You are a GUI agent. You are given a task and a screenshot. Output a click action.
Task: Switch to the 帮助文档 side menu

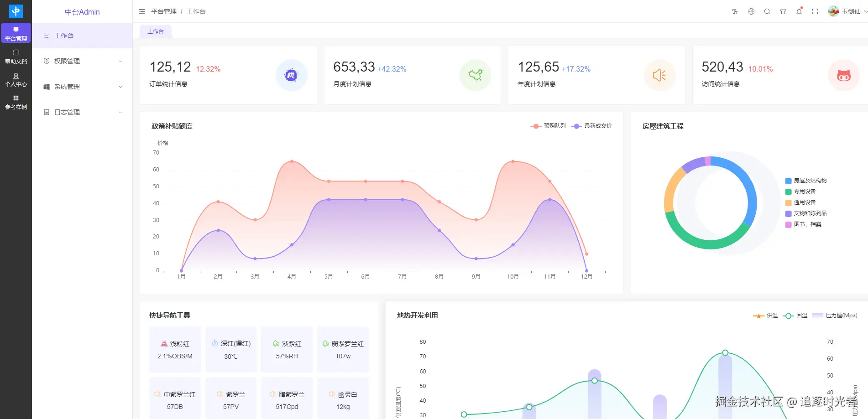(16, 57)
